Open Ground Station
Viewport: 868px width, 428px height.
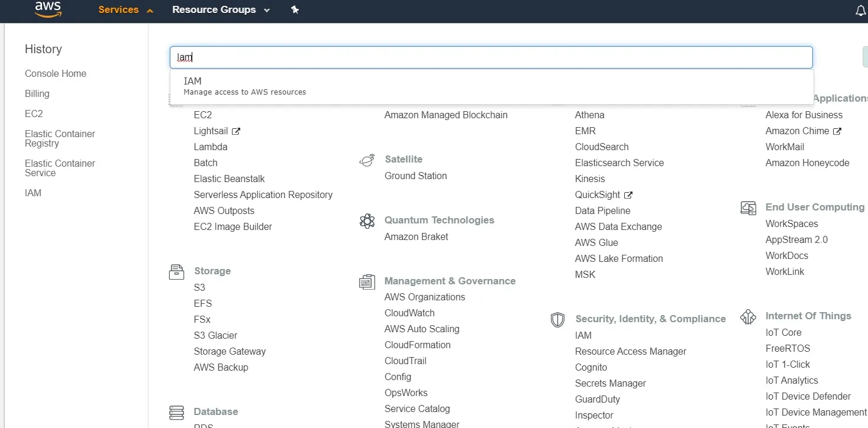[x=416, y=176]
